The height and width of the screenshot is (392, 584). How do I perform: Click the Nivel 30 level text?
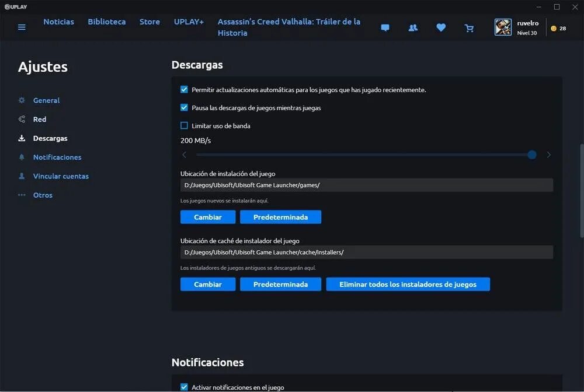[527, 33]
